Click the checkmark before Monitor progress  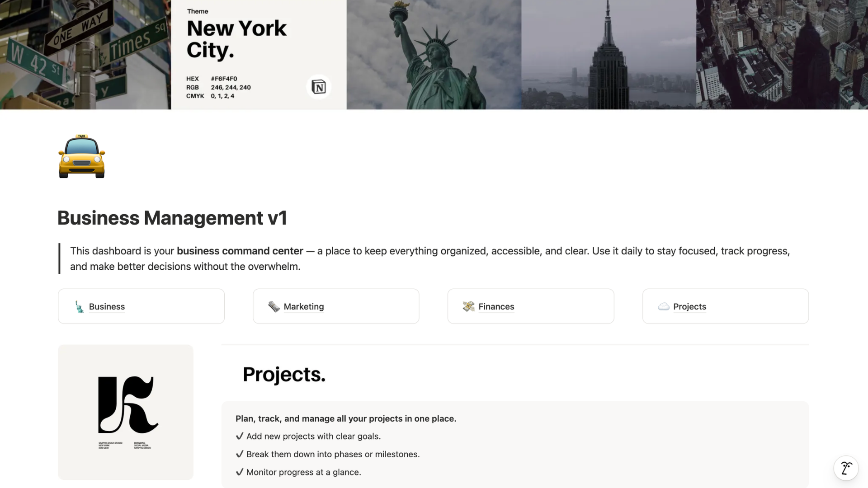coord(240,472)
